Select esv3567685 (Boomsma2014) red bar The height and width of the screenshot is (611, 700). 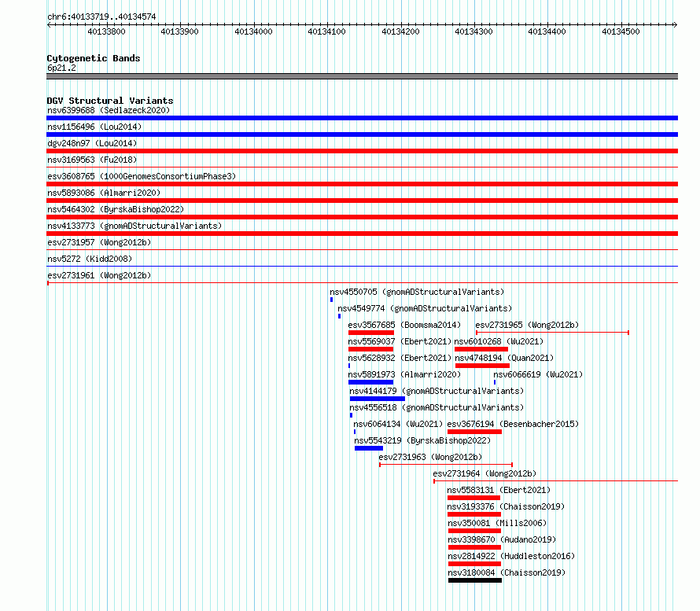[x=371, y=333]
